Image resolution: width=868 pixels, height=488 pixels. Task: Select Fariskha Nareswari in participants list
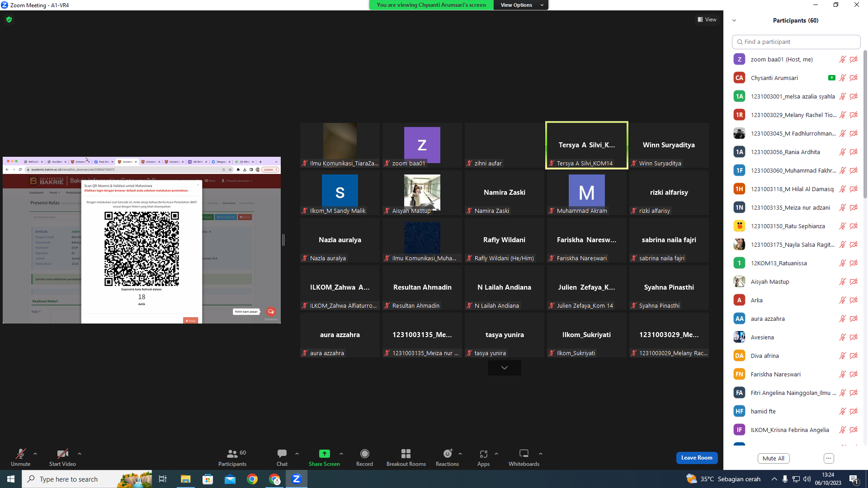(x=796, y=374)
